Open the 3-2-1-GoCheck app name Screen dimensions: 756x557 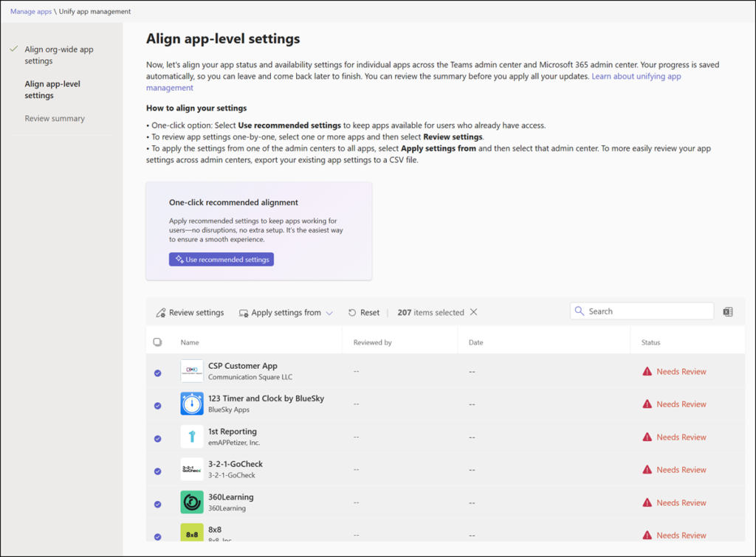point(236,464)
